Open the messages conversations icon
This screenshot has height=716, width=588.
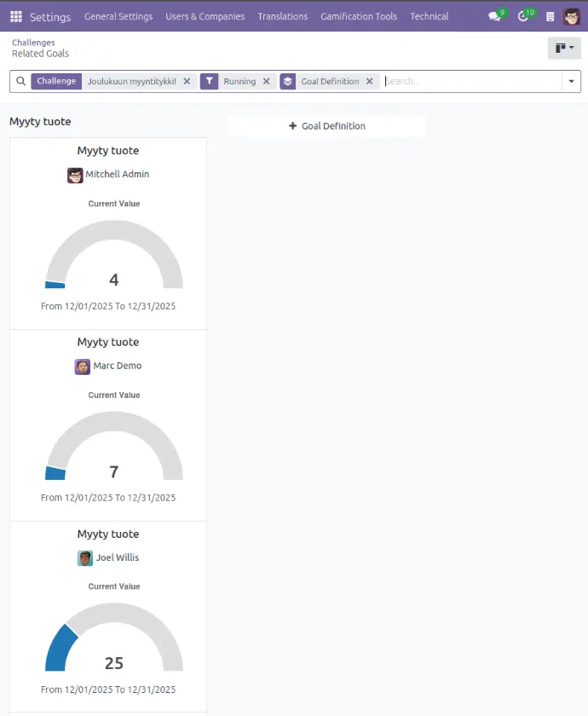pyautogui.click(x=494, y=16)
